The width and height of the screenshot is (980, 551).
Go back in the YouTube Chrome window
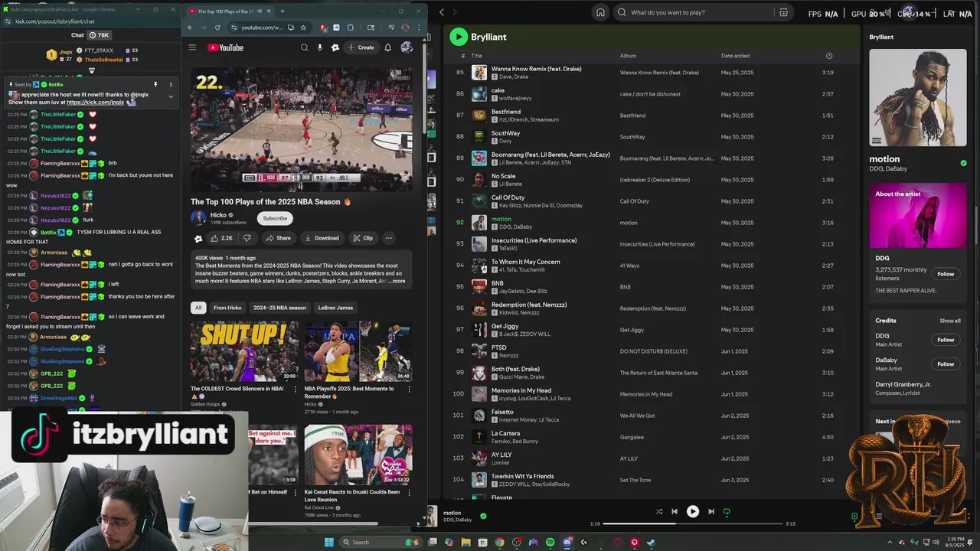click(x=190, y=28)
